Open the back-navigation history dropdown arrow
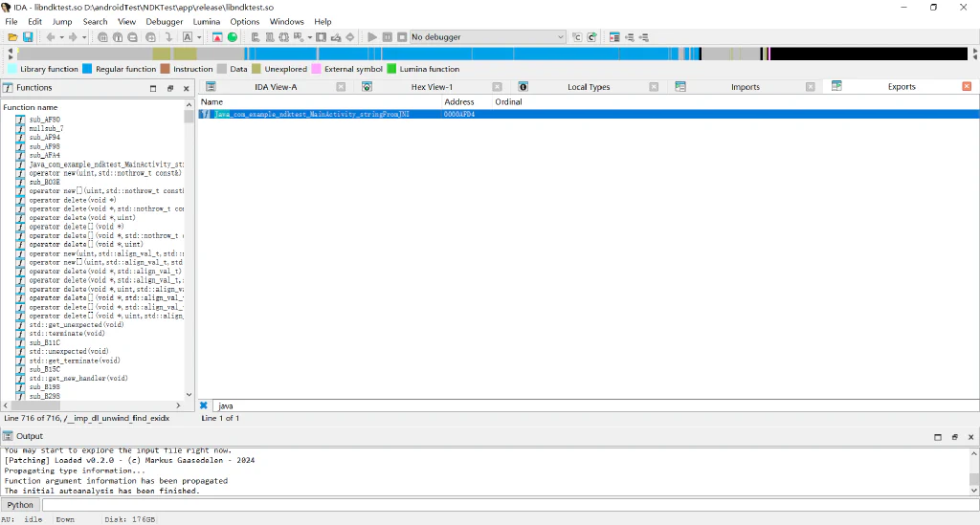The height and width of the screenshot is (525, 980). click(x=61, y=37)
